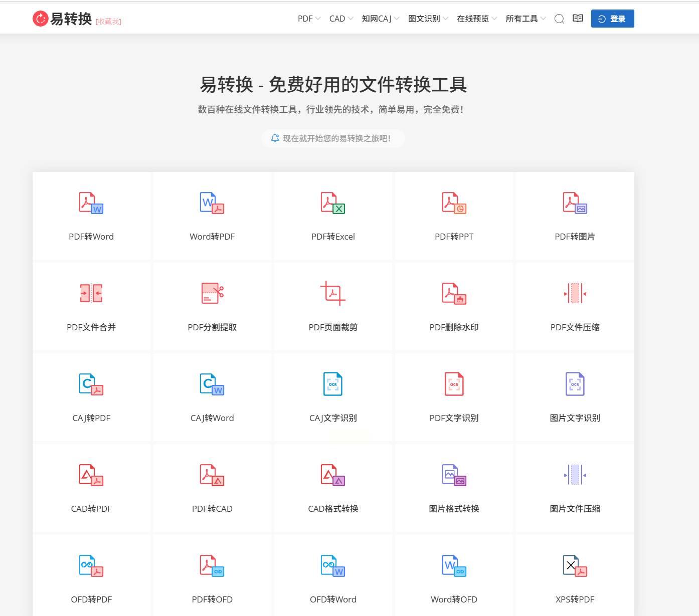Launch the PDF页面裁剪 crop icon
Screen dimensions: 699x616
point(333,293)
